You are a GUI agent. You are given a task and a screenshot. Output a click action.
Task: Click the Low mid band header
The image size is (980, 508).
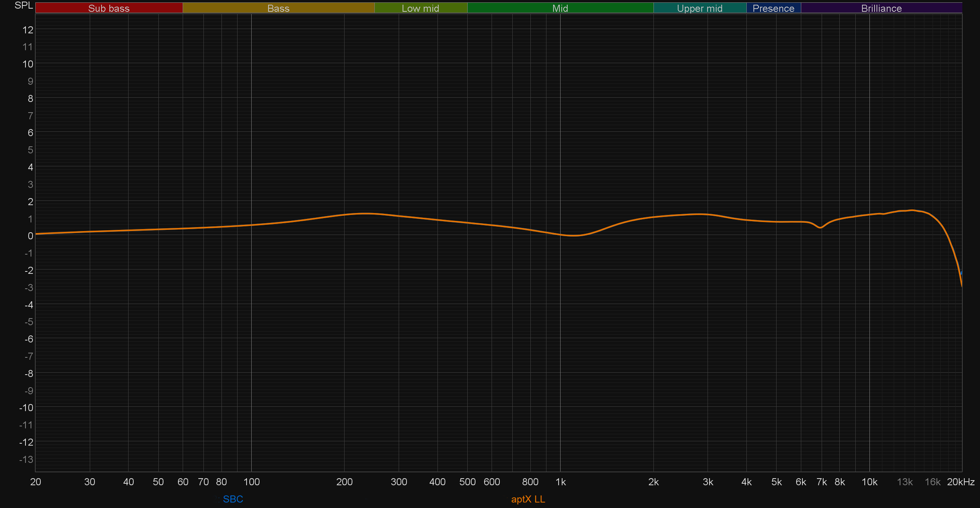tap(420, 8)
